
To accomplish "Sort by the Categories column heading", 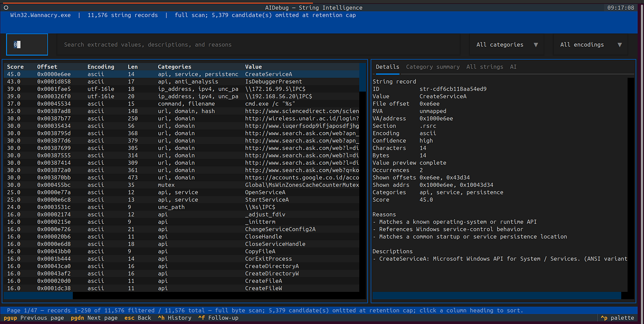I will [x=174, y=67].
